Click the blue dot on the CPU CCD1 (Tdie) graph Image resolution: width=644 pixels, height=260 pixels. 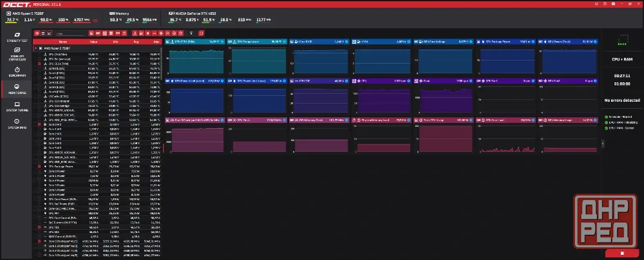coord(222,42)
